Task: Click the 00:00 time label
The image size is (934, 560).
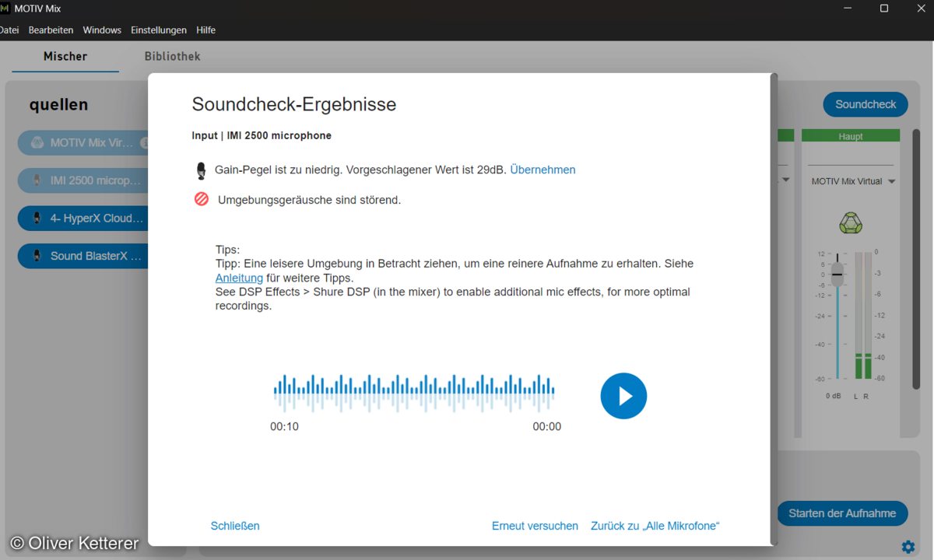Action: pyautogui.click(x=546, y=426)
